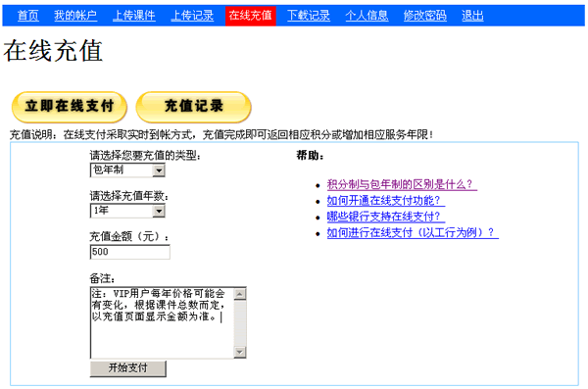Select the highlighted 在线充值 tab

251,16
